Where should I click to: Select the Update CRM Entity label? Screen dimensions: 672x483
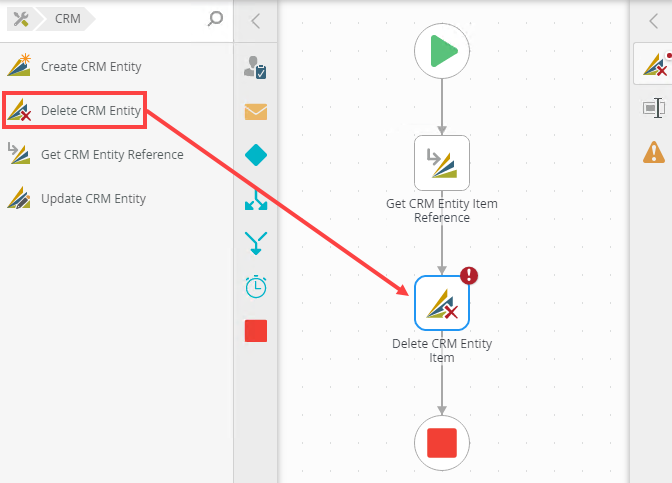click(x=93, y=198)
